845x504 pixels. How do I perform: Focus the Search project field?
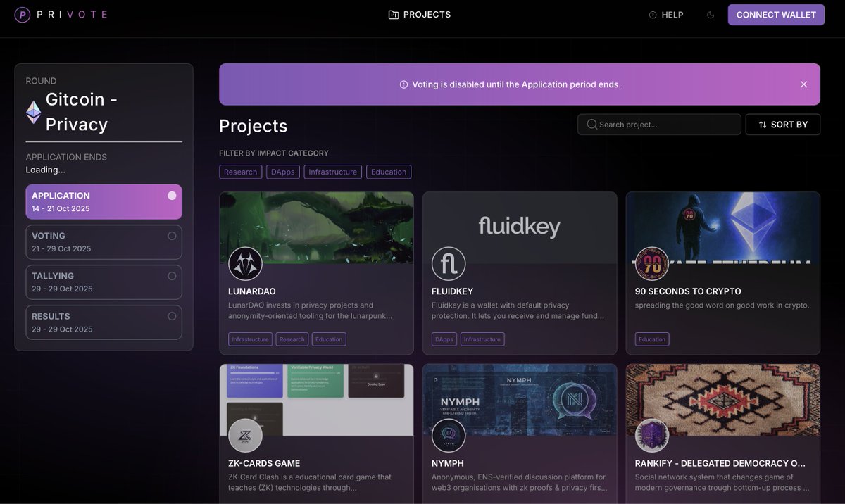click(659, 125)
